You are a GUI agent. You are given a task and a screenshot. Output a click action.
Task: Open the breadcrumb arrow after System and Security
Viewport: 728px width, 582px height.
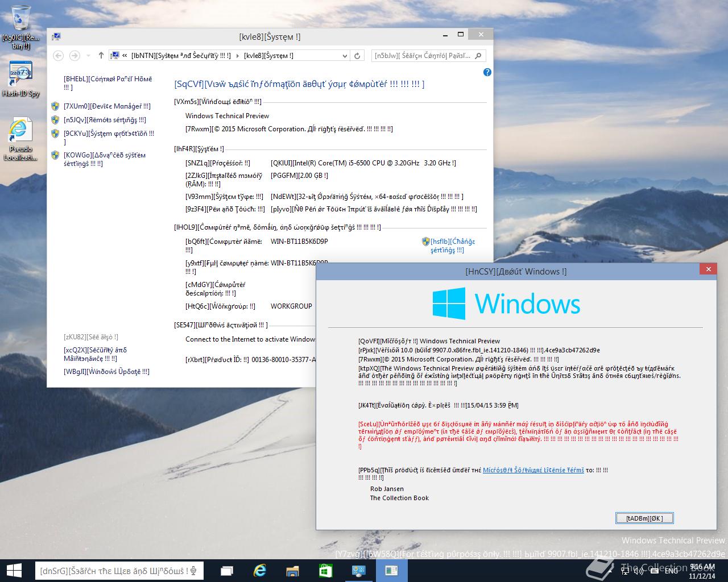pyautogui.click(x=238, y=56)
